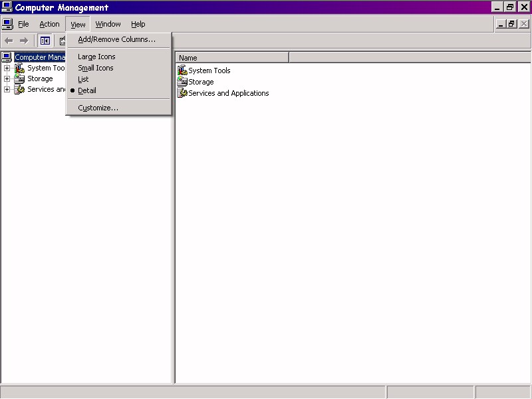Open the File menu
This screenshot has height=399, width=532.
point(23,24)
